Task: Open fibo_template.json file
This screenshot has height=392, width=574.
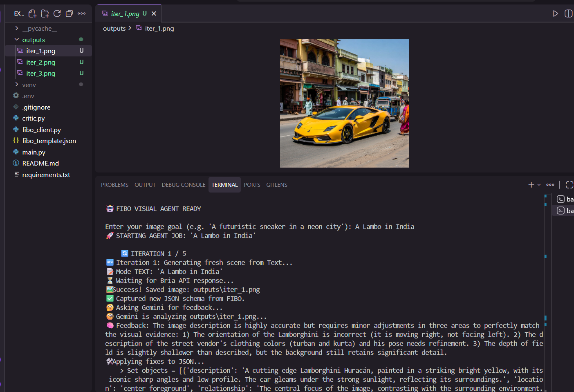Action: tap(48, 141)
